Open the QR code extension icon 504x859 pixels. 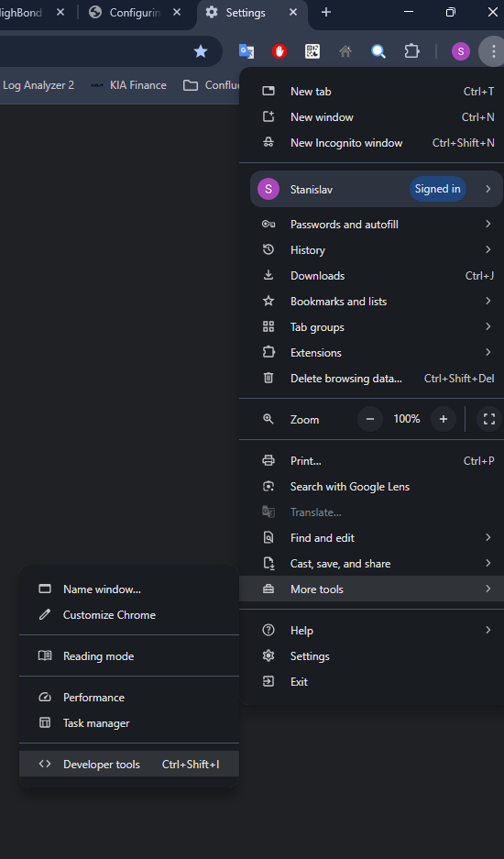312,51
